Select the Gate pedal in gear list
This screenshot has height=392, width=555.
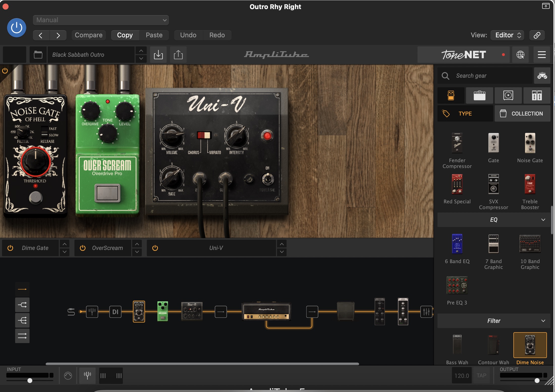pyautogui.click(x=493, y=148)
